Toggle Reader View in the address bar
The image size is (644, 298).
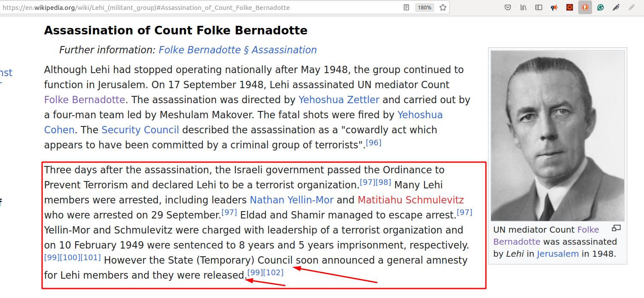click(406, 7)
